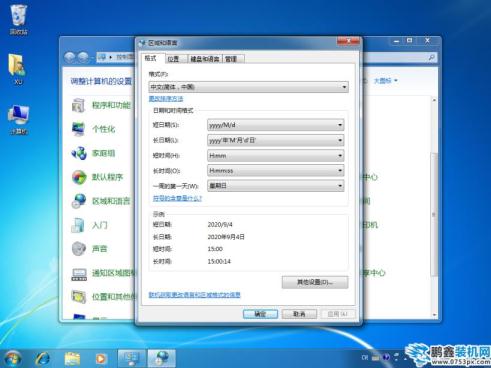
Task: Click the Control Panel address bar
Action: click(x=117, y=58)
